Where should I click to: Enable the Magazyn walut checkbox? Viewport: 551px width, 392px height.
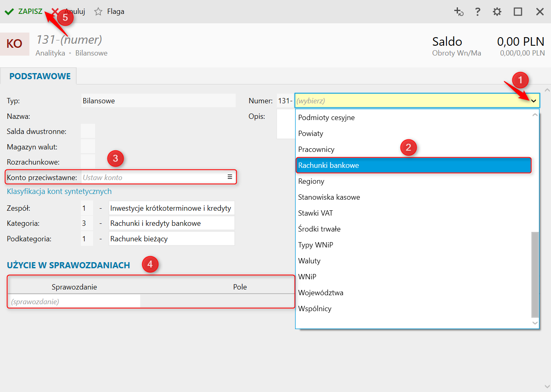[x=88, y=147]
